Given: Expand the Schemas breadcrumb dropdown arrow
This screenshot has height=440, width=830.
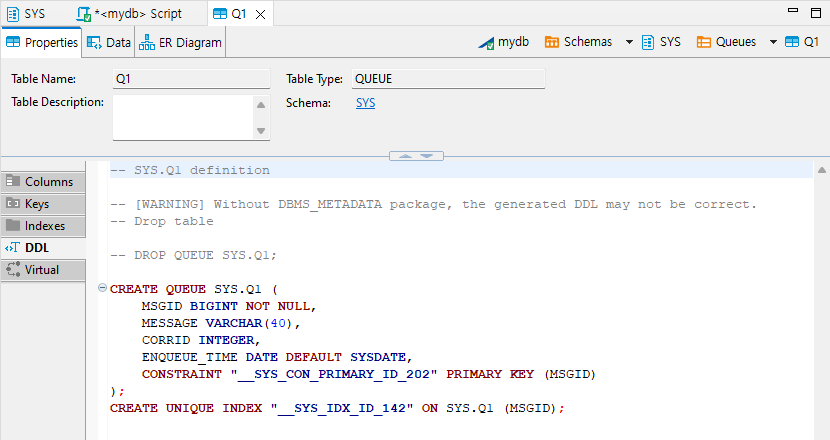Looking at the screenshot, I should pyautogui.click(x=629, y=42).
